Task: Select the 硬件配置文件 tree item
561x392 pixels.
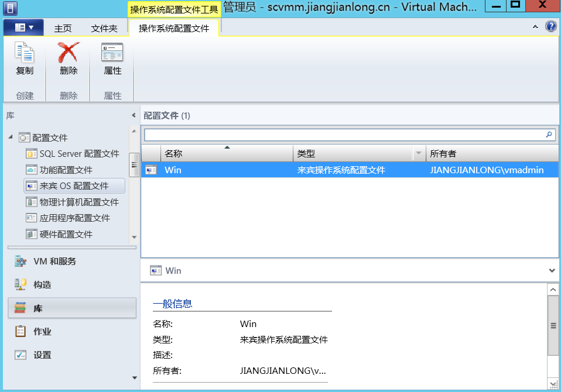Action: tap(66, 234)
